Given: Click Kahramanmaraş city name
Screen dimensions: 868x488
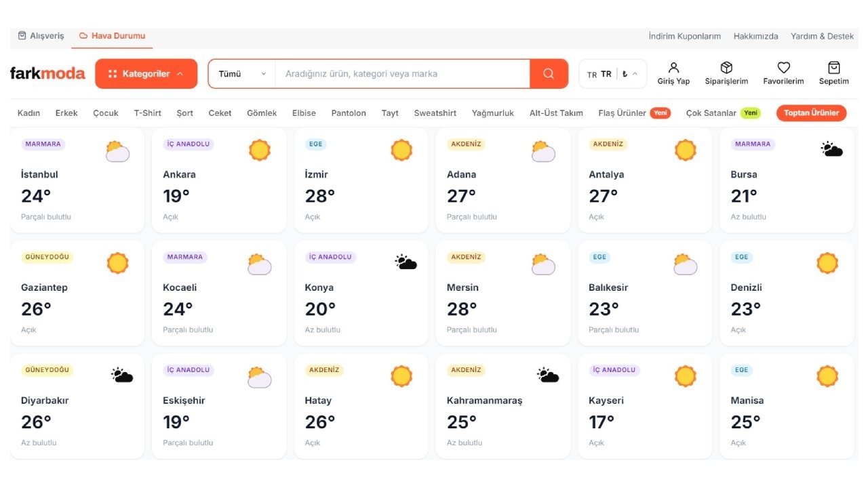Looking at the screenshot, I should coord(485,401).
